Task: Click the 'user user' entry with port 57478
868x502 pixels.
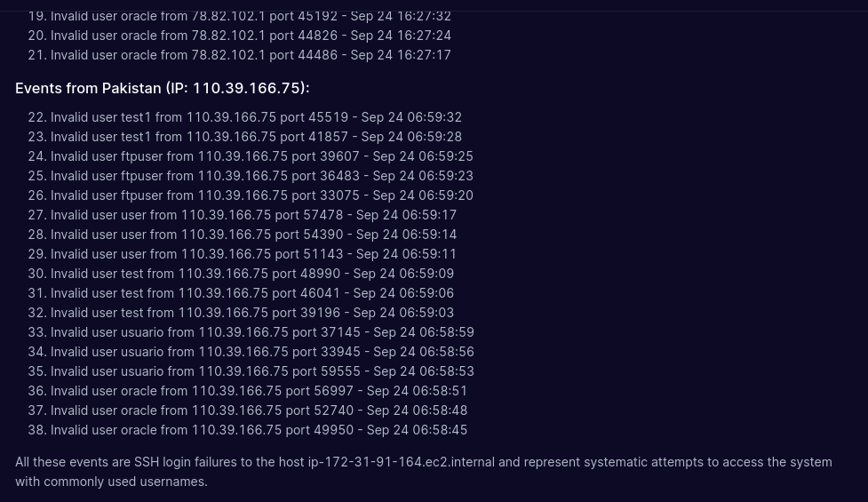Action: click(253, 214)
